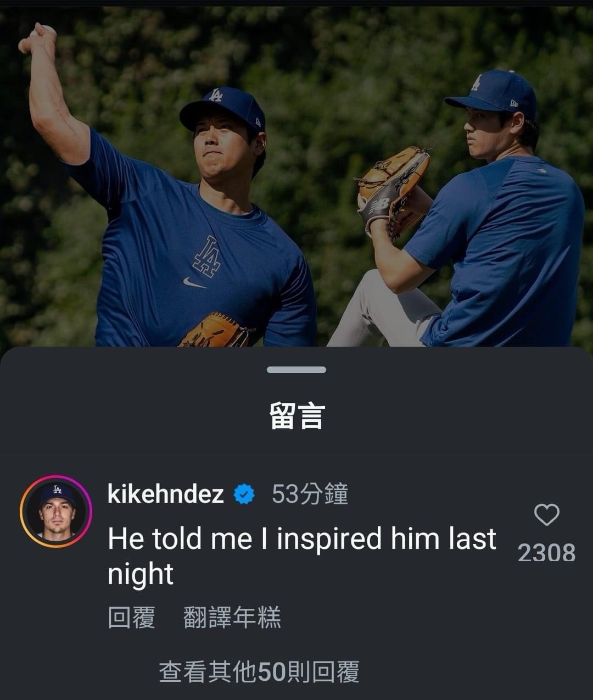Viewport: 593px width, 700px height.
Task: Tap the LA logo on the blue shirt
Action: click(x=206, y=256)
